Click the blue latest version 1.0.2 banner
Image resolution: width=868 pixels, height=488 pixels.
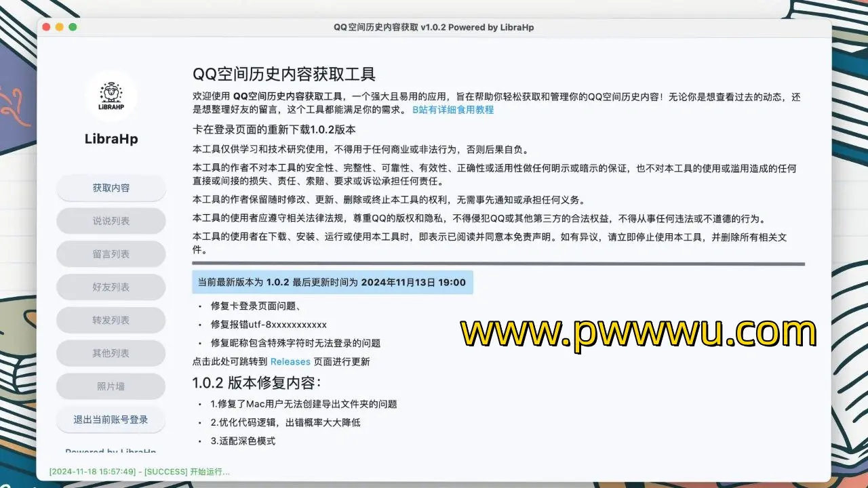point(332,283)
